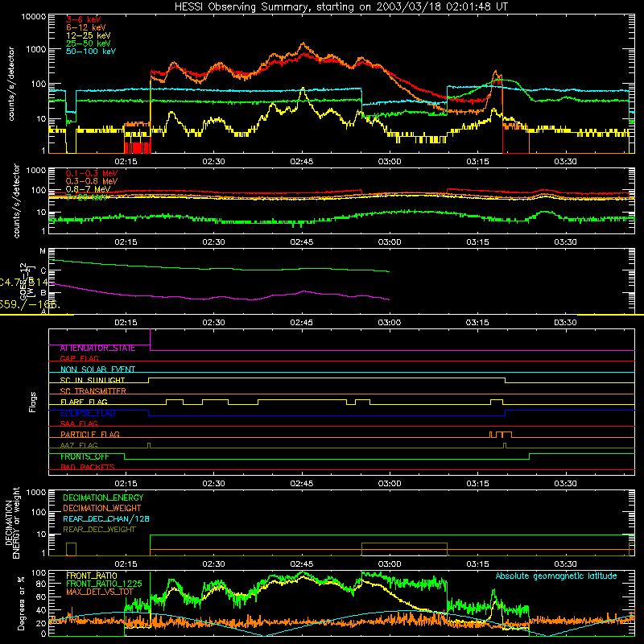
Task: Click the vertical Flags axis title
Action: 33,402
